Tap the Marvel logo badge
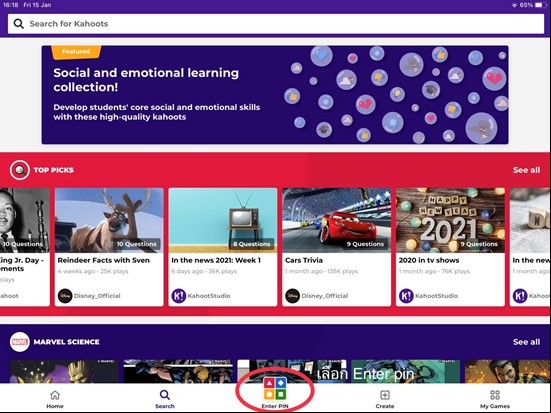 20,342
